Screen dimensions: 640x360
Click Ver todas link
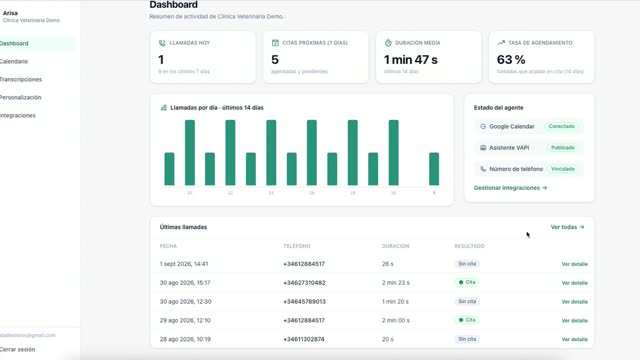click(x=567, y=227)
